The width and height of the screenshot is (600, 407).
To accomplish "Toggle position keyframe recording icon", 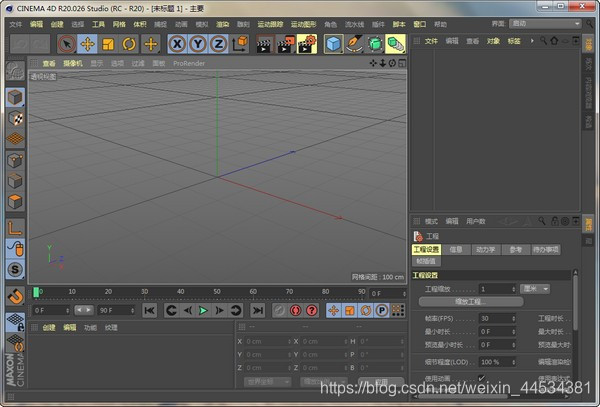I will [x=333, y=310].
